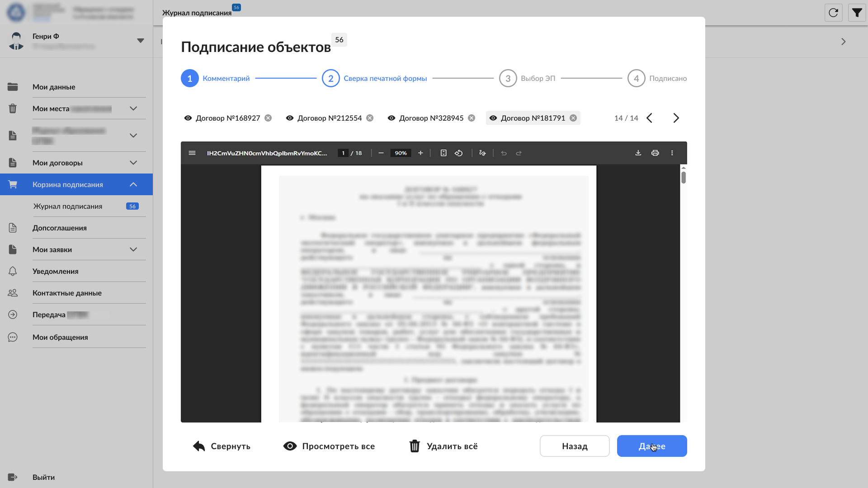Collapse the Корзина подписания section
Screen dimensions: 868x488
coord(133,184)
